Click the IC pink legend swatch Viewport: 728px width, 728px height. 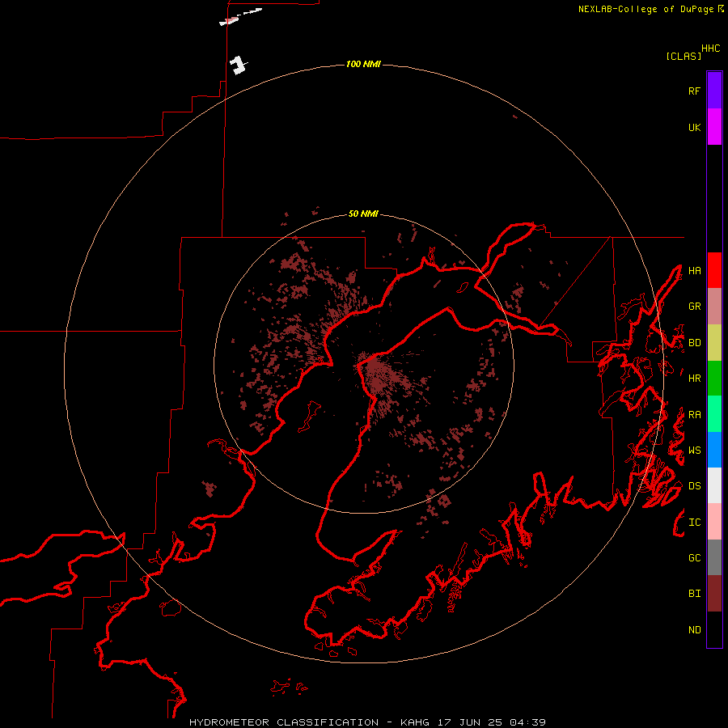point(714,522)
